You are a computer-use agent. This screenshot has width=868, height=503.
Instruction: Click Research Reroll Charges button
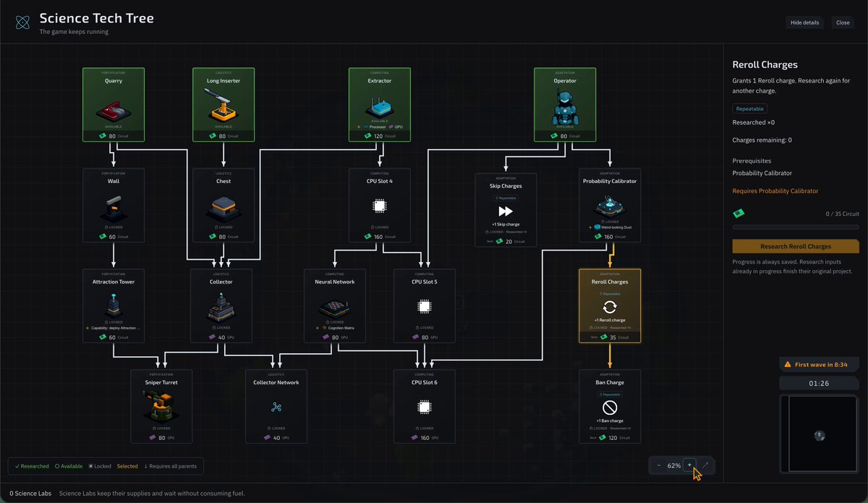coord(796,247)
